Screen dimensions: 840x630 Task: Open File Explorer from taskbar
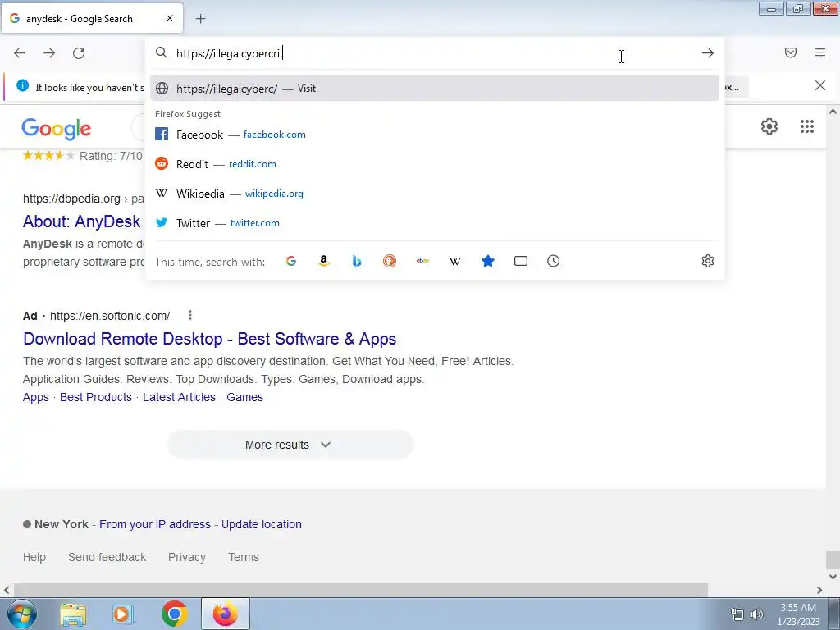pyautogui.click(x=73, y=614)
